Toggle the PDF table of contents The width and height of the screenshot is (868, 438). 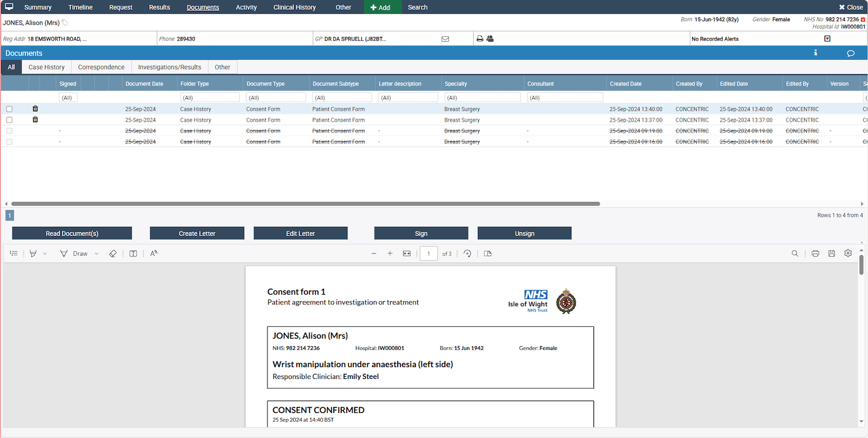14,253
